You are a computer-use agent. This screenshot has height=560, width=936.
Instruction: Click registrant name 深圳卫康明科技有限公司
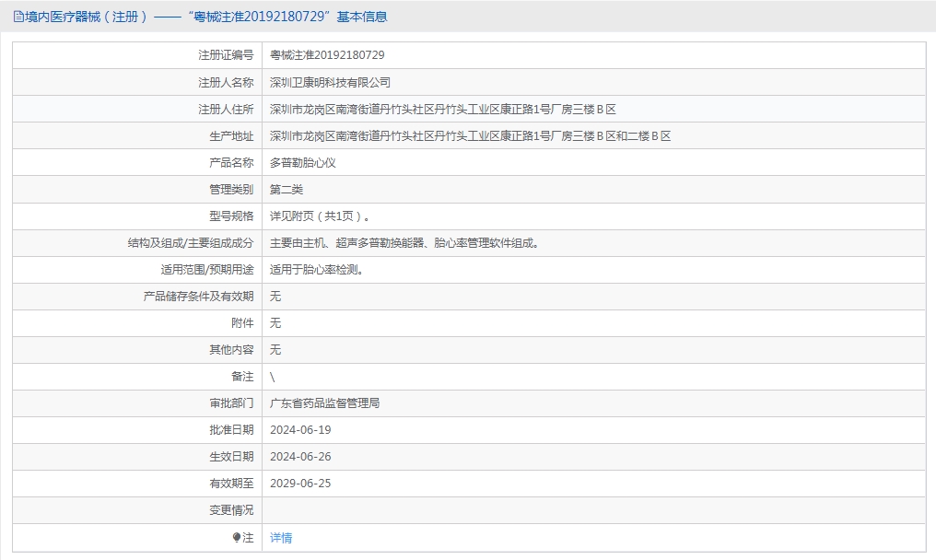point(330,82)
